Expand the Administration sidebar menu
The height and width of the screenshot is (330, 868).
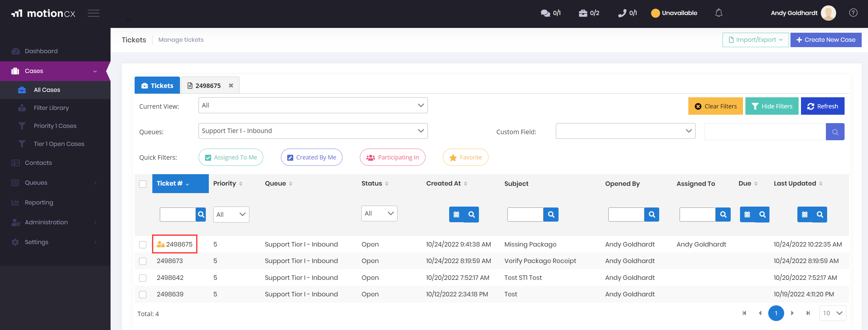[x=55, y=222]
